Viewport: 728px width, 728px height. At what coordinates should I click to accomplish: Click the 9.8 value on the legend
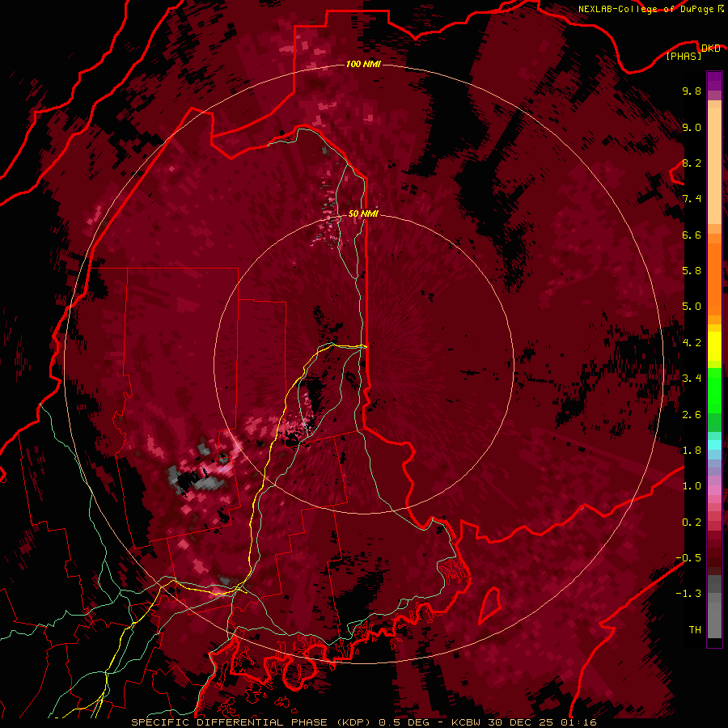[692, 91]
